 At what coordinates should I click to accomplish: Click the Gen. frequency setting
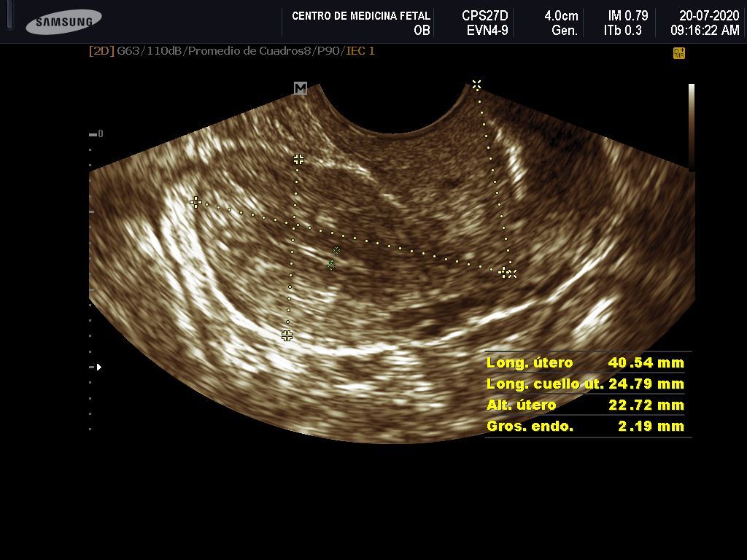(565, 31)
